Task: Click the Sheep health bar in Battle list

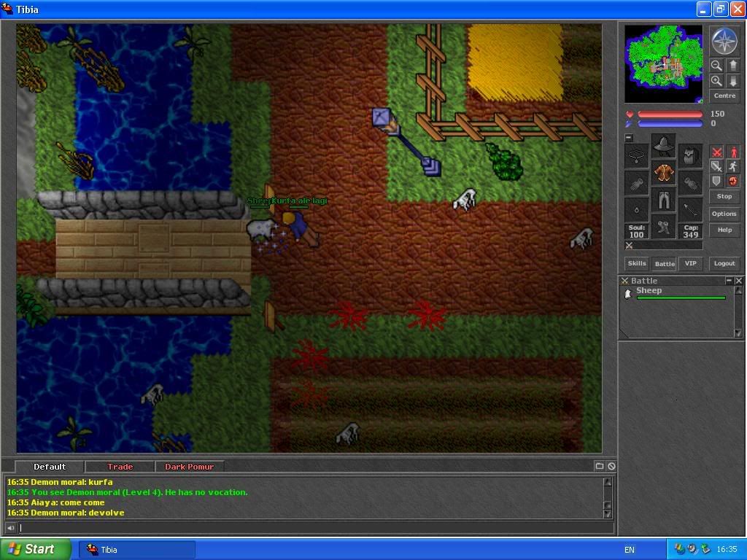Action: pyautogui.click(x=681, y=298)
